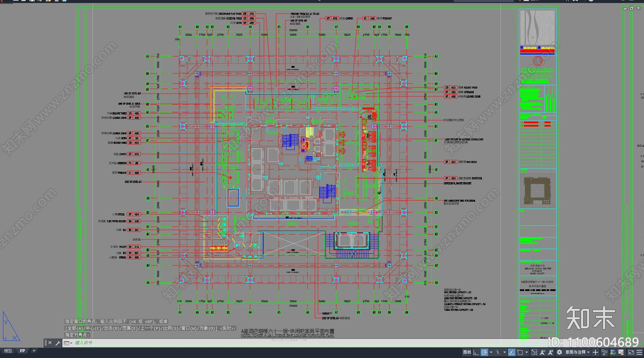Toggle the highlighted angle snap button
Screen dimensions: 644x358
point(512,352)
